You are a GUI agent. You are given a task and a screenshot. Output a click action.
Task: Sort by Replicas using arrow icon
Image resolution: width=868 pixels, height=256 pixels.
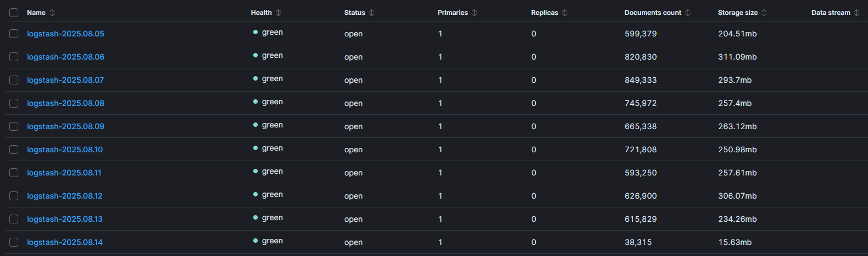(565, 13)
